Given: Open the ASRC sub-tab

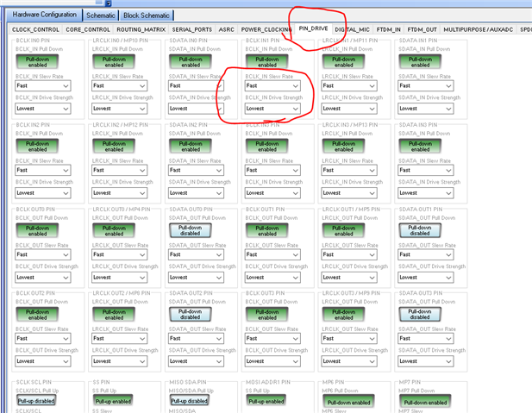Looking at the screenshot, I should click(226, 29).
